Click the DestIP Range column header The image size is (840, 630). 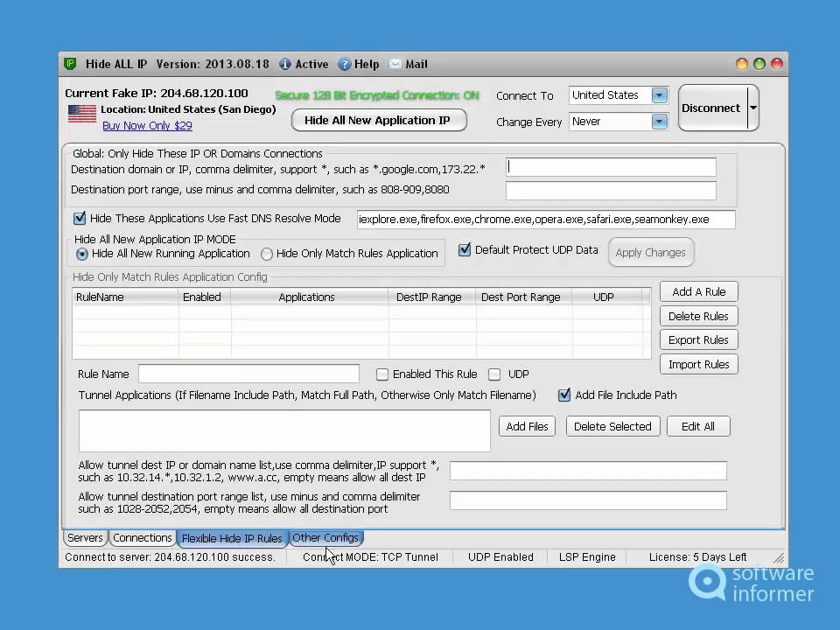point(431,297)
